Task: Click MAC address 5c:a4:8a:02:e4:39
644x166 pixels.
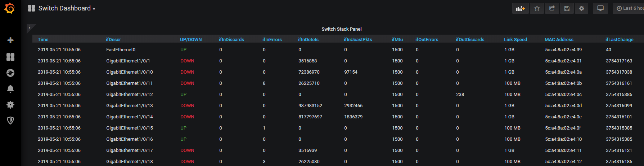Action: 563,50
